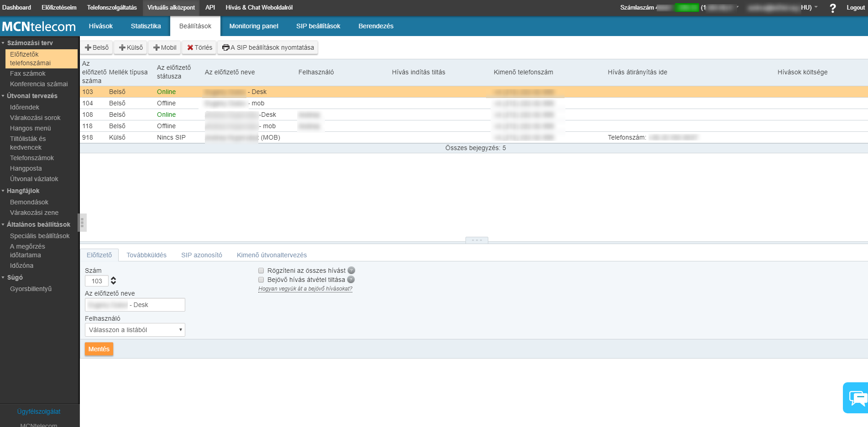Open the live chat bubble widget
868x427 pixels.
(x=856, y=398)
